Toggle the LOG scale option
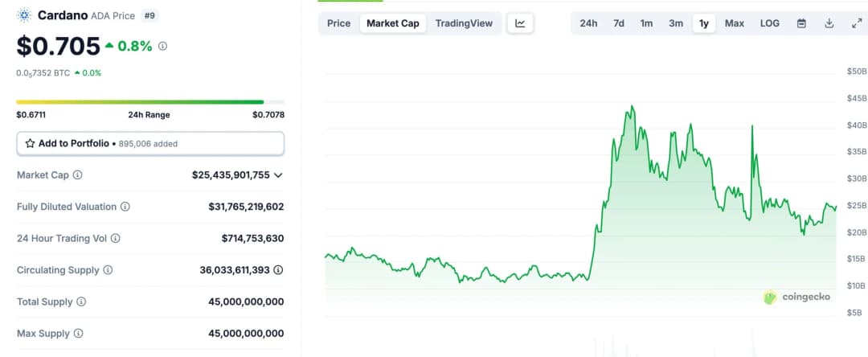The image size is (868, 357). point(769,23)
